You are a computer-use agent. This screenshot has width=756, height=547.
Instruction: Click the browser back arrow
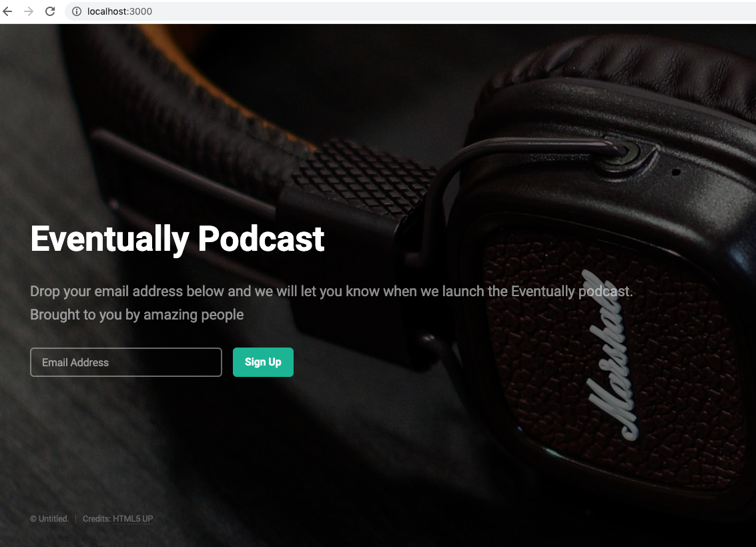(x=7, y=11)
